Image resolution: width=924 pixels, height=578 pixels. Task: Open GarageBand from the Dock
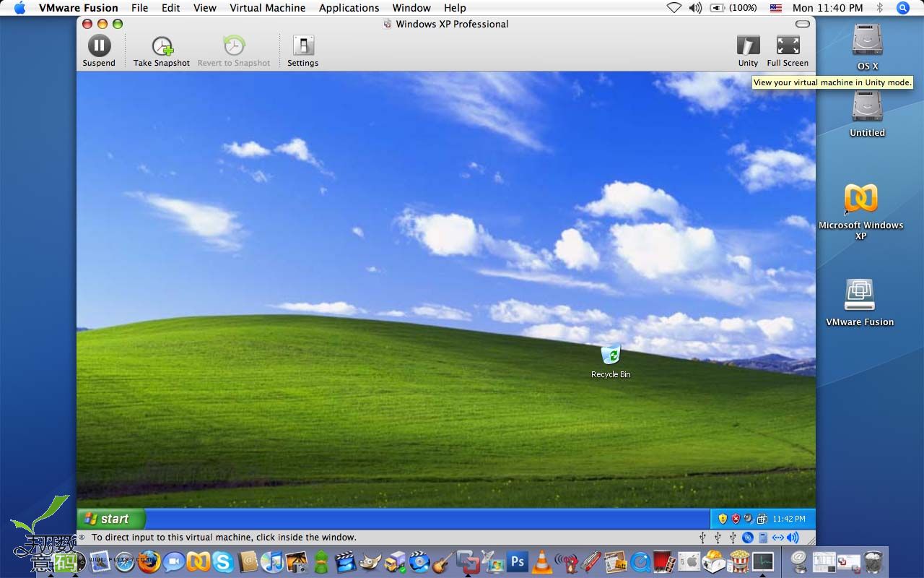[x=444, y=561]
